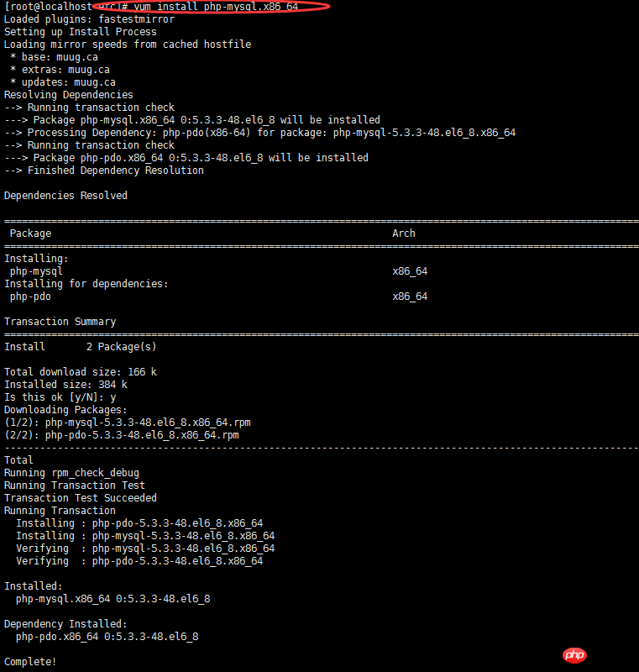Click the '* base: muug.ca' mirror line
639x672 pixels.
coord(54,57)
